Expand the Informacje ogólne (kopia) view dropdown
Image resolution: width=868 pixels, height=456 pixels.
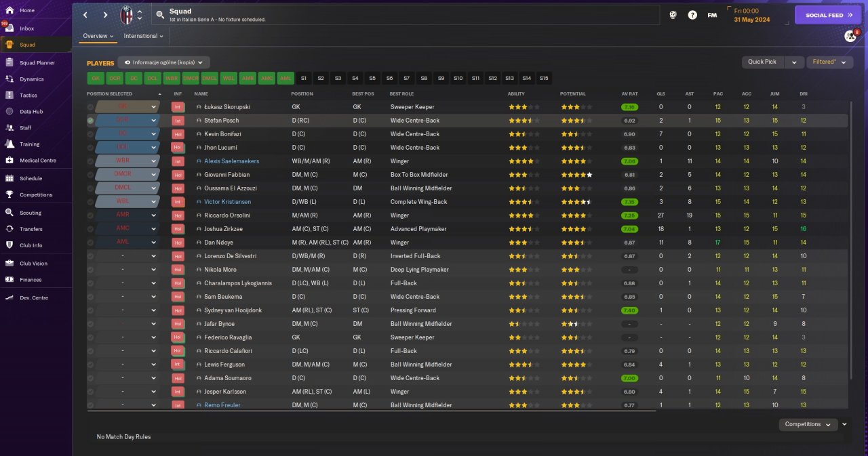pos(163,62)
